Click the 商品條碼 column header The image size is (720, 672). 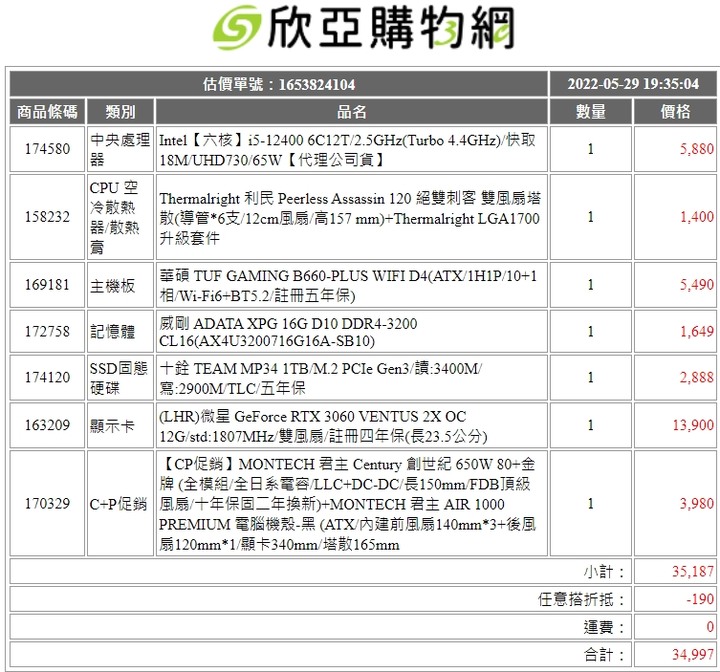47,112
